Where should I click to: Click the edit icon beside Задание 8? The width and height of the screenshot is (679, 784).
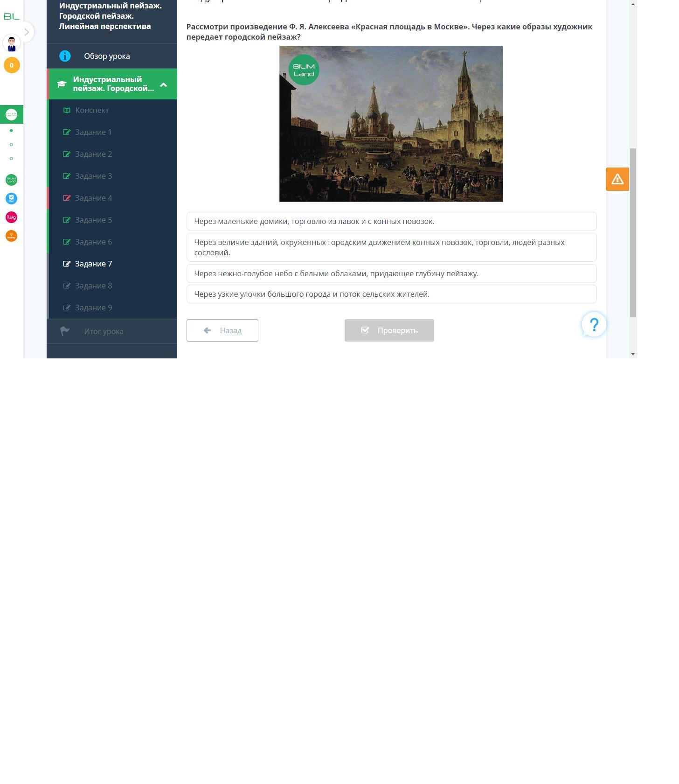67,286
